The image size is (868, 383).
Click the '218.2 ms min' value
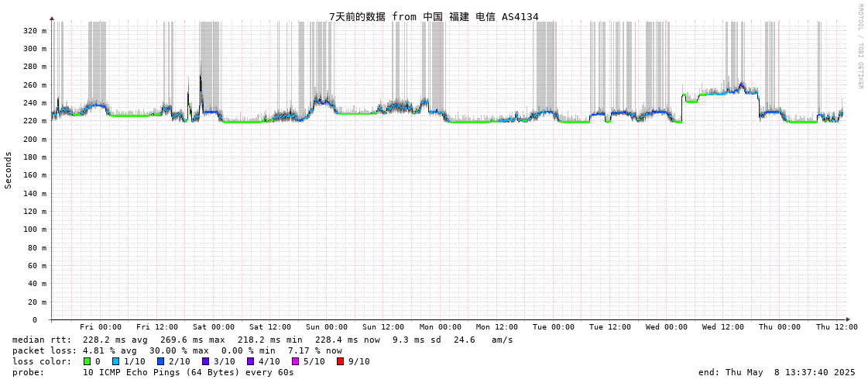(x=271, y=340)
